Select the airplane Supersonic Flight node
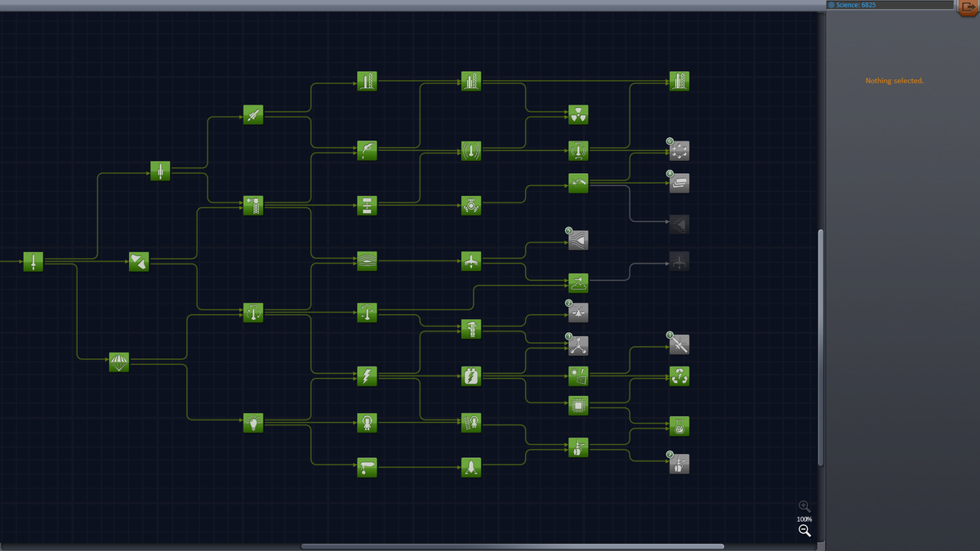The width and height of the screenshot is (980, 551). [470, 260]
